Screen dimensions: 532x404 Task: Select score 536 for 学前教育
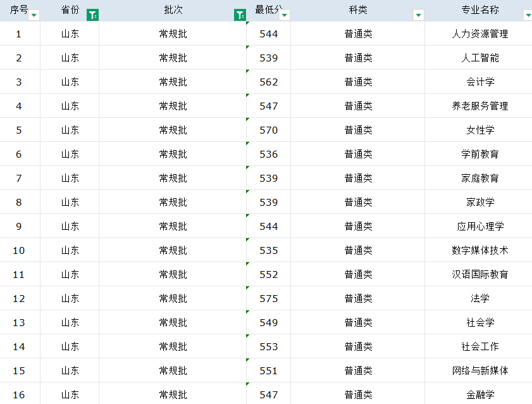[268, 154]
